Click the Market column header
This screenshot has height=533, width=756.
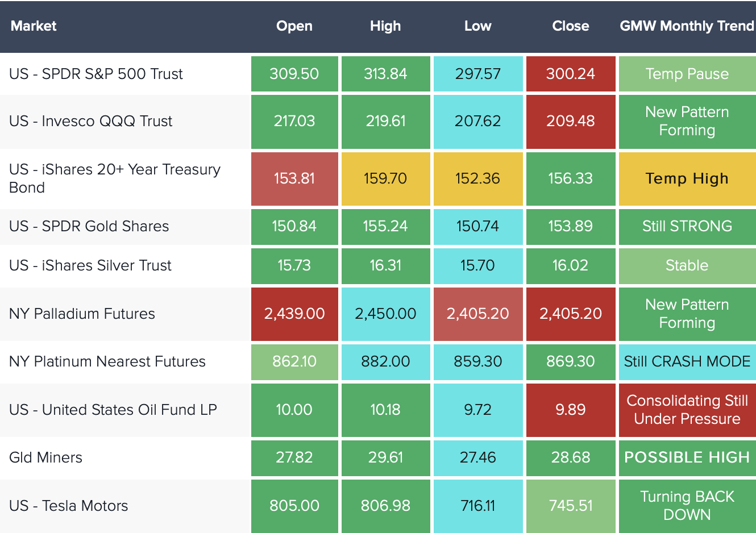pos(34,26)
